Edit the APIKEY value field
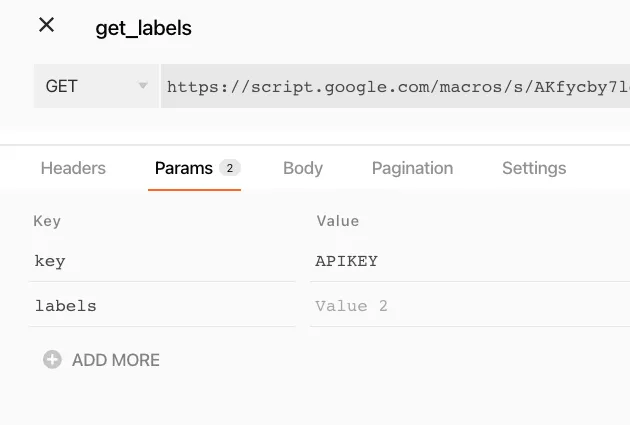 [470, 261]
